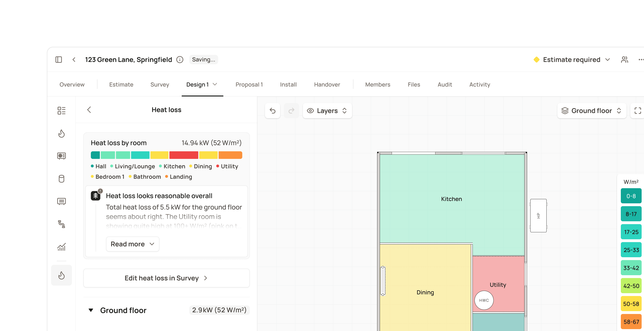Open the members people icon
Image resolution: width=644 pixels, height=331 pixels.
(x=624, y=59)
